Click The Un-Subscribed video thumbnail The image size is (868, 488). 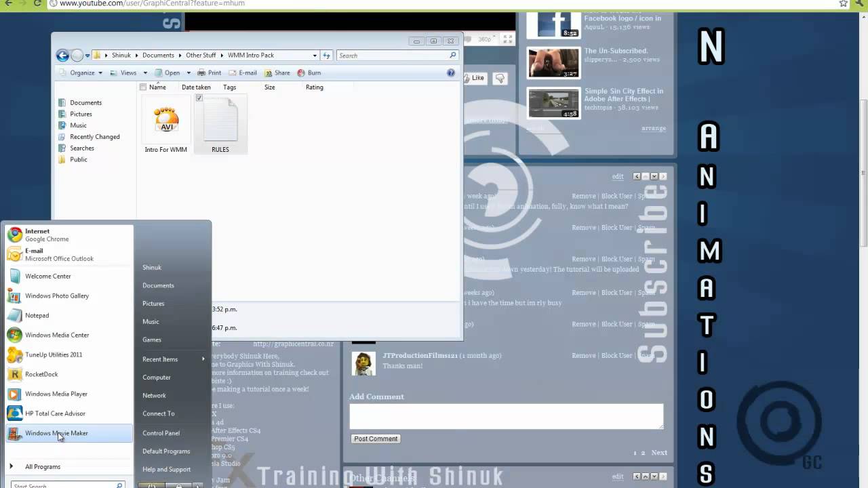554,62
